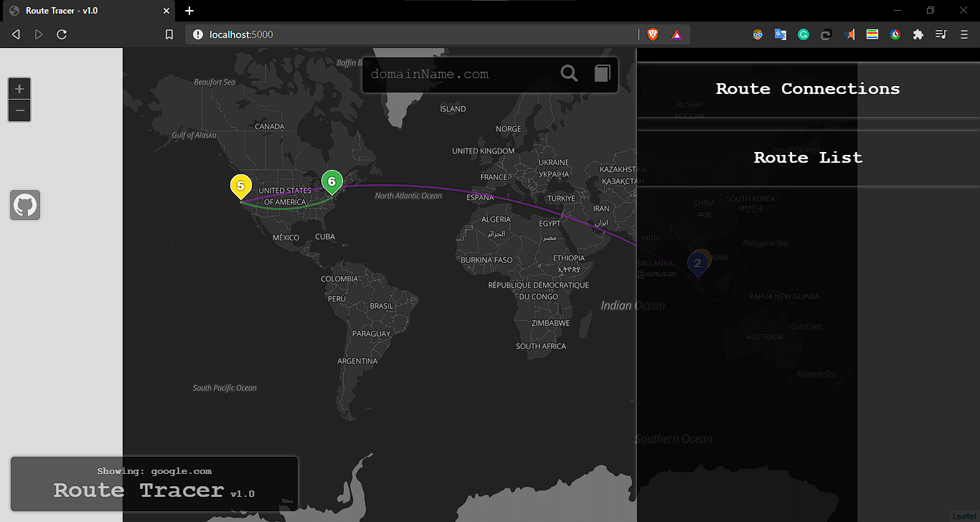980x522 pixels.
Task: Zoom out the map with minus button
Action: tap(19, 111)
